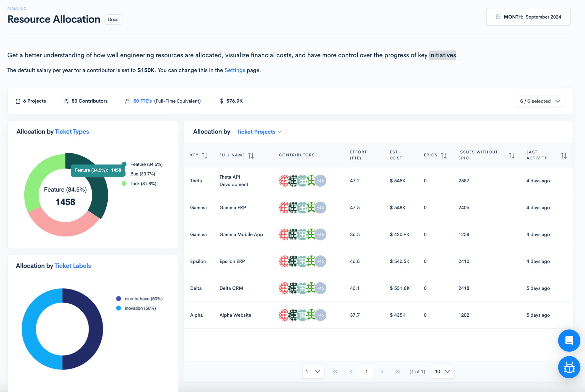
Task: Open the chat support bubble icon
Action: (569, 340)
